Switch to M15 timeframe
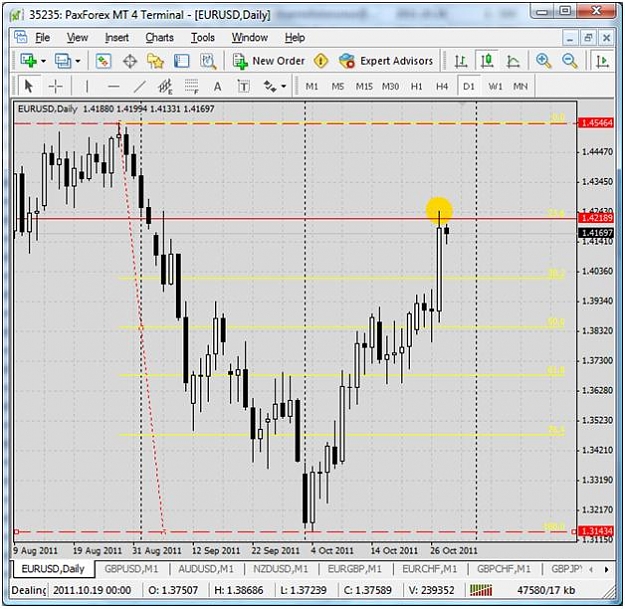 pyautogui.click(x=364, y=86)
